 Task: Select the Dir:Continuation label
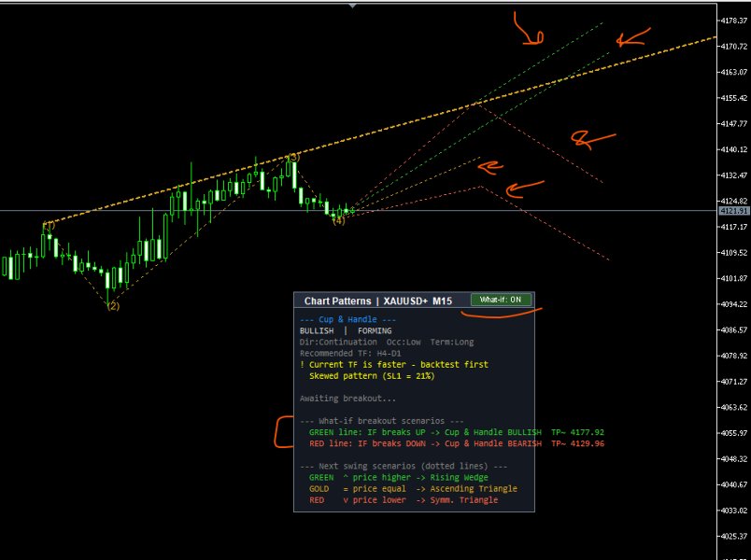click(x=338, y=343)
